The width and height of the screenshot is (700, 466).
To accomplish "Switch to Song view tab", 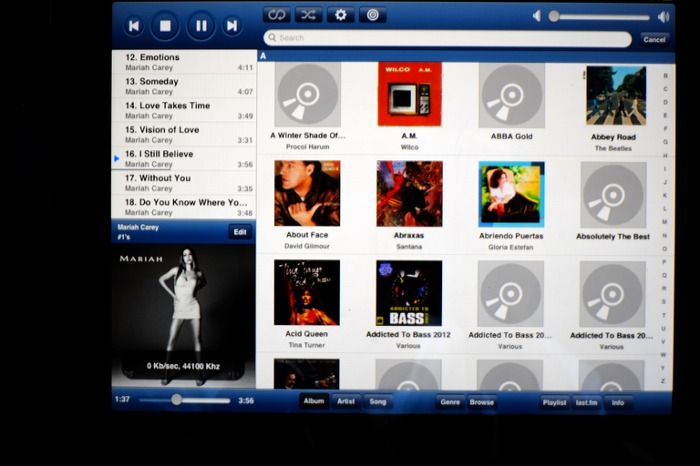I will click(x=378, y=401).
